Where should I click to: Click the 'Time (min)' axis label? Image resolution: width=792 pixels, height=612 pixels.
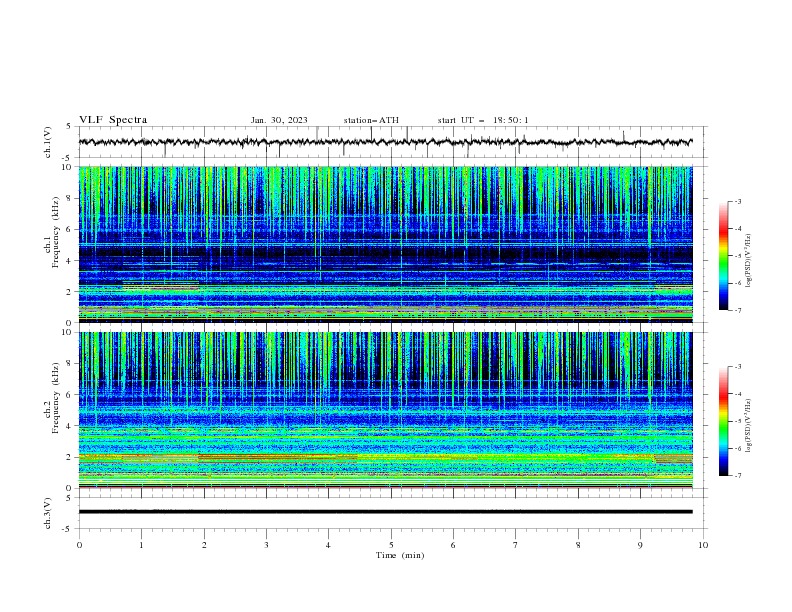coord(400,555)
